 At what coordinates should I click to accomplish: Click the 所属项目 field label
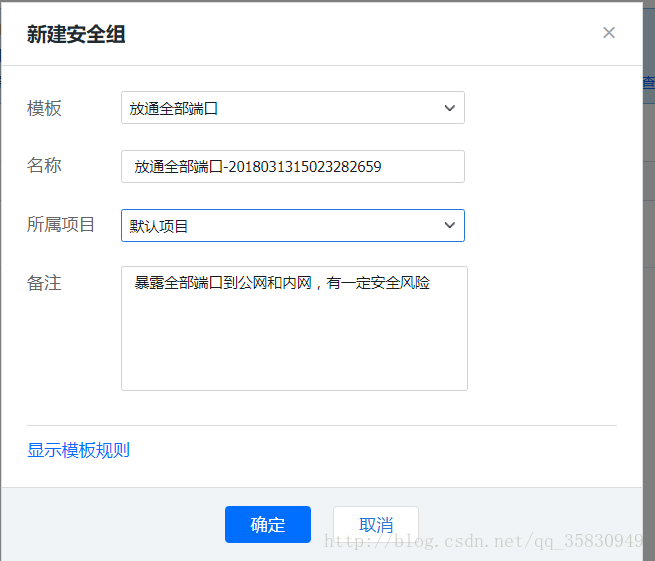pos(61,224)
